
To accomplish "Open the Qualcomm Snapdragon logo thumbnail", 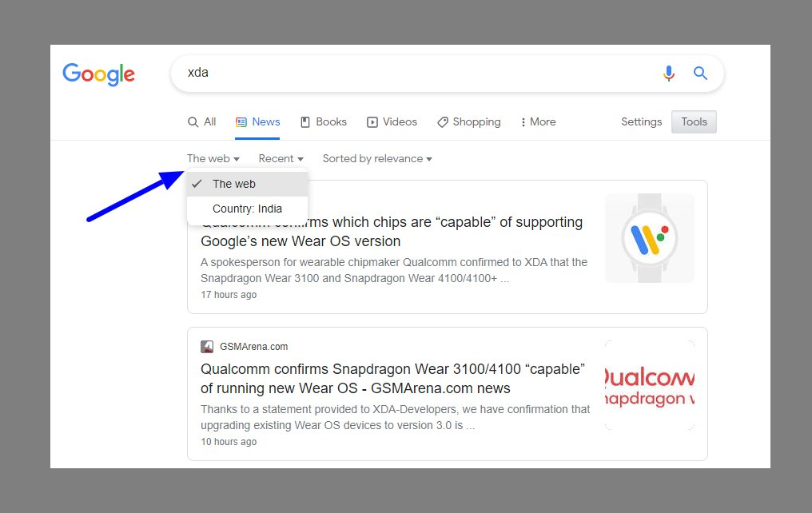I will click(x=650, y=385).
